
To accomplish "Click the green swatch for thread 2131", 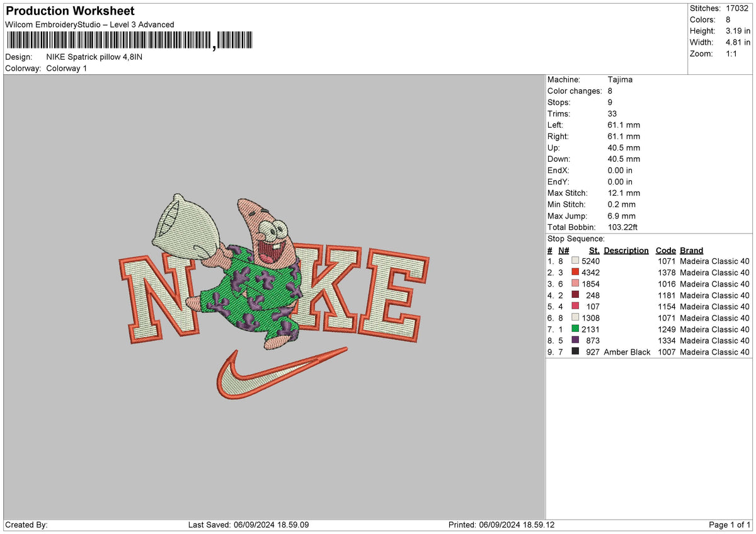I will coord(574,329).
